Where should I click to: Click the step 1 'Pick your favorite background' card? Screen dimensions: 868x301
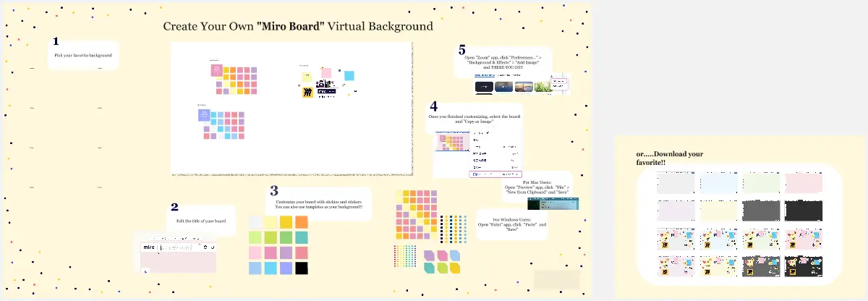tap(83, 55)
